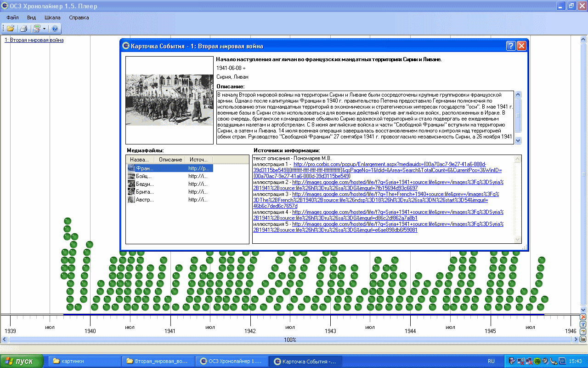This screenshot has height=368, width=588.
Task: Click the horizontal timeline scrollbar showing 100%
Action: click(x=289, y=339)
